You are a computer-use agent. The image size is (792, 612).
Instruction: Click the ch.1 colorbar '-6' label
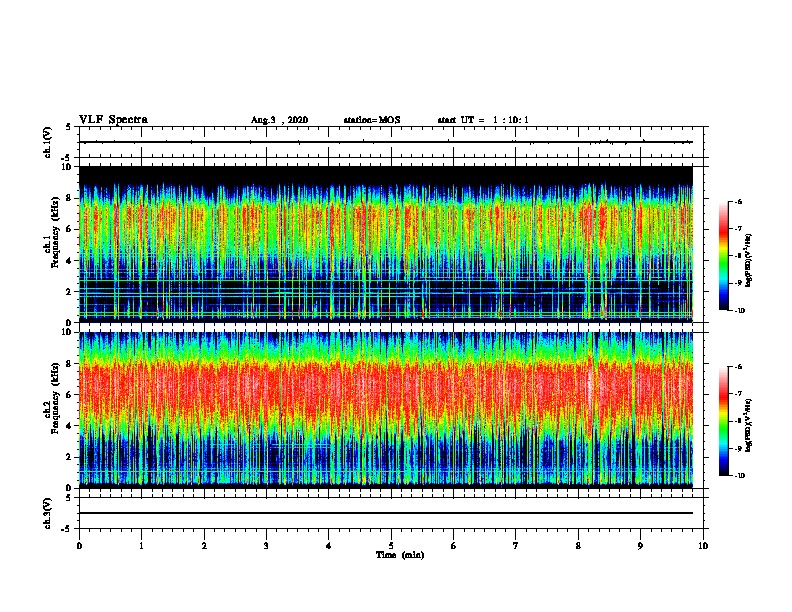738,201
